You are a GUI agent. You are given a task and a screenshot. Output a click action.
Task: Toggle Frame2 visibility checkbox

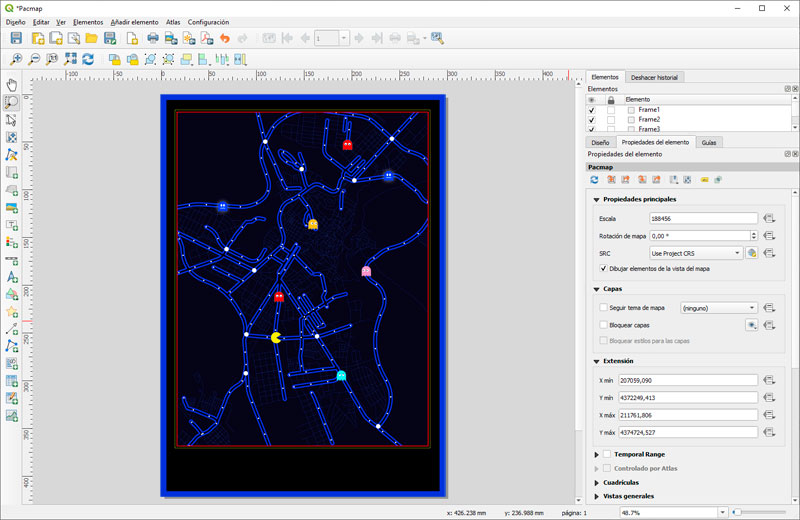coord(592,119)
